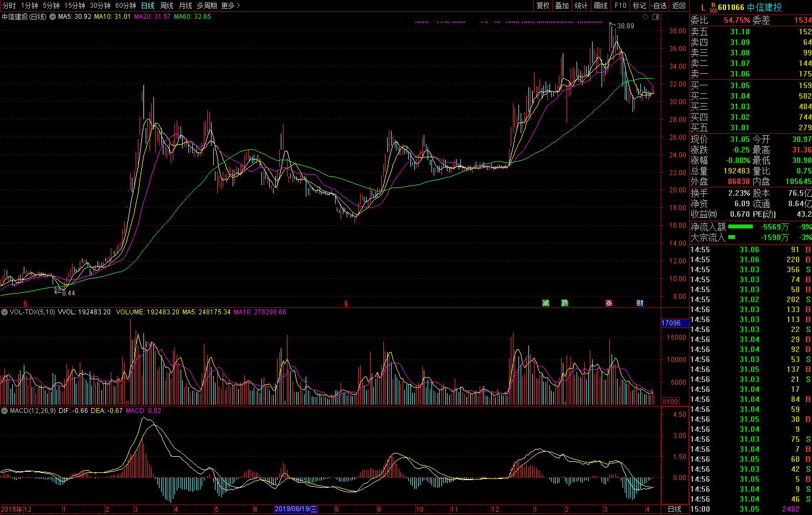The image size is (812, 515).
Task: Click the 8.44 low price label
Action: [68, 293]
